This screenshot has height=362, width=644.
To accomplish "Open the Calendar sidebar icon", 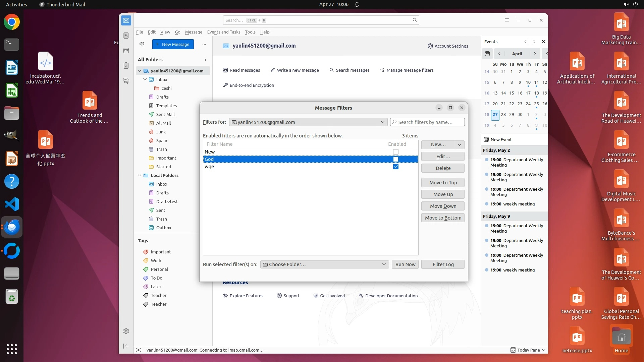I will pos(126,51).
